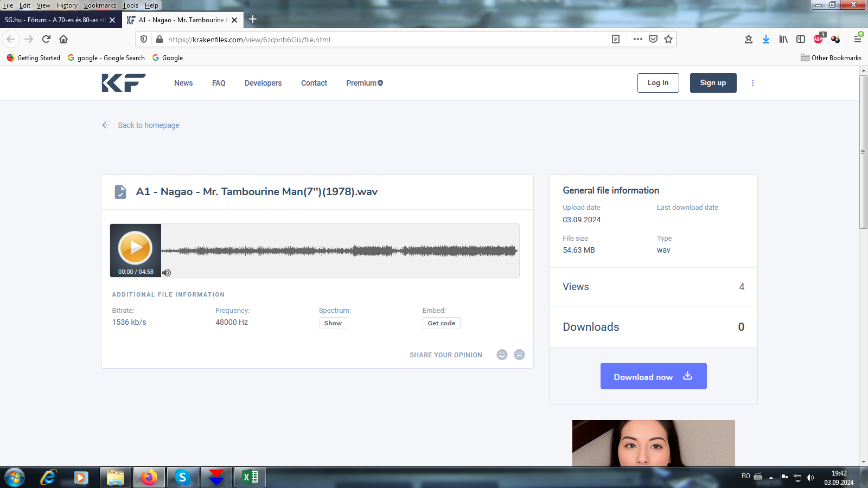Open Skype from the taskbar
This screenshot has height=488, width=868.
pos(182,478)
